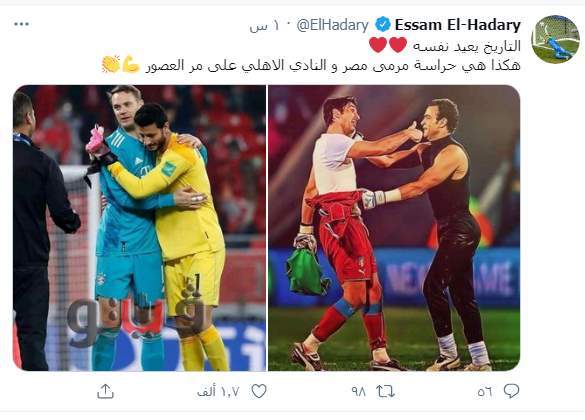
Task: Click the reply speech bubble icon
Action: [511, 391]
